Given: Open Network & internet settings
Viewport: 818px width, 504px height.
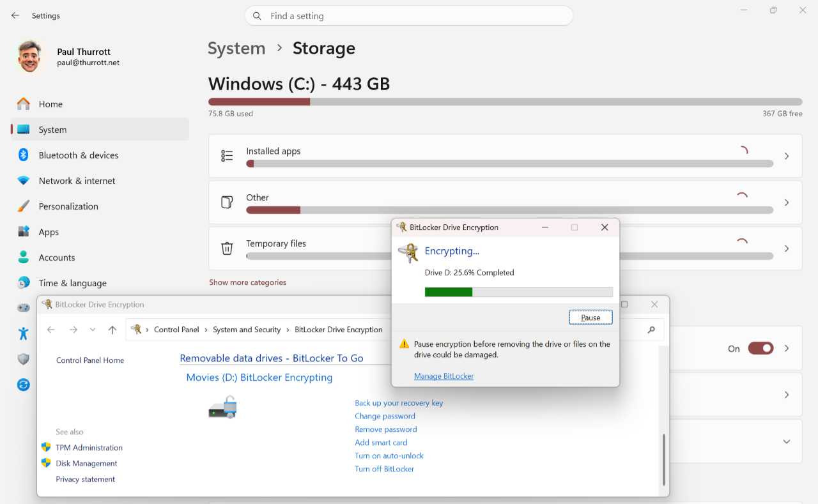Looking at the screenshot, I should click(x=100, y=181).
